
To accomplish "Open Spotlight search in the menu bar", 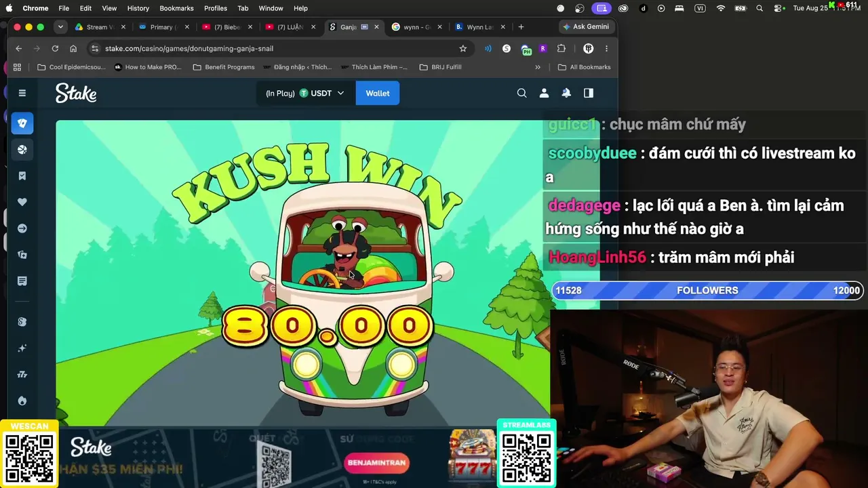I will (x=759, y=8).
